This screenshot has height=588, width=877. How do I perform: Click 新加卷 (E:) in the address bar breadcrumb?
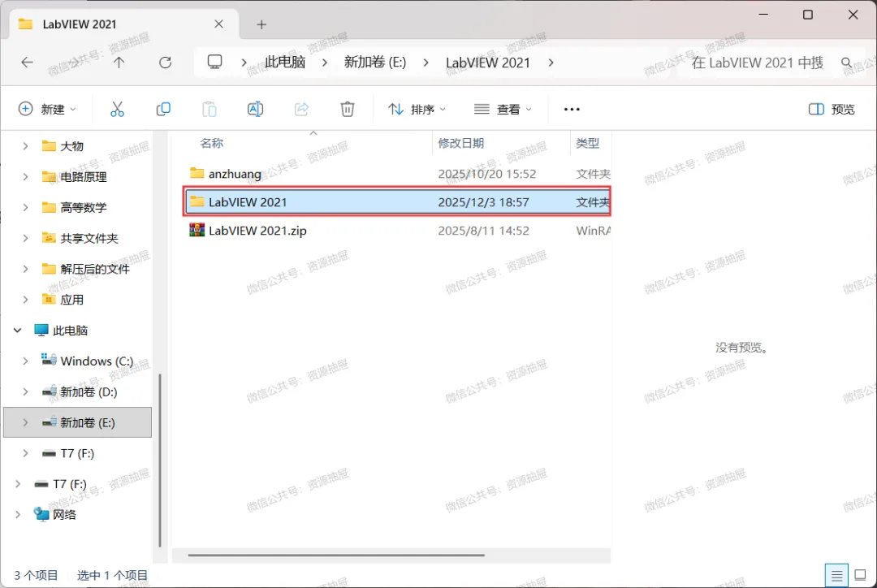coord(374,62)
